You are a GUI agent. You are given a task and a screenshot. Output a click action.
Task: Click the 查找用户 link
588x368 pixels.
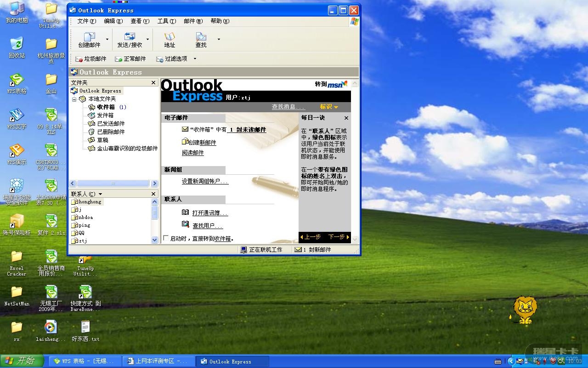(208, 226)
